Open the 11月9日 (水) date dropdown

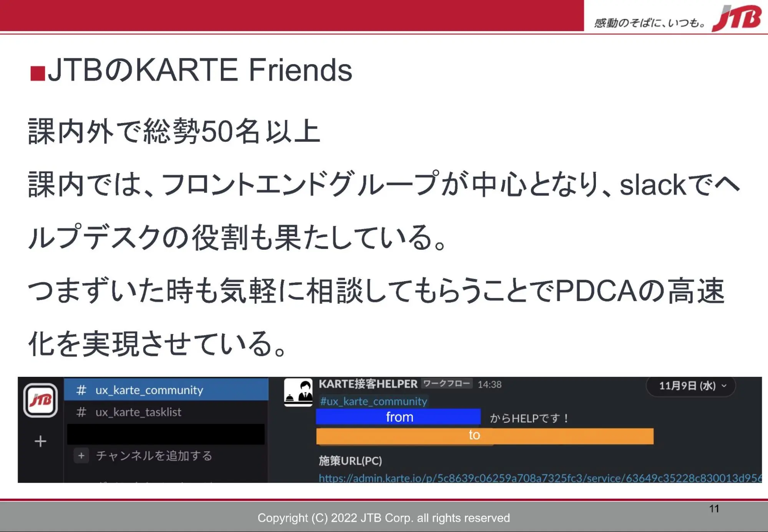pos(692,386)
